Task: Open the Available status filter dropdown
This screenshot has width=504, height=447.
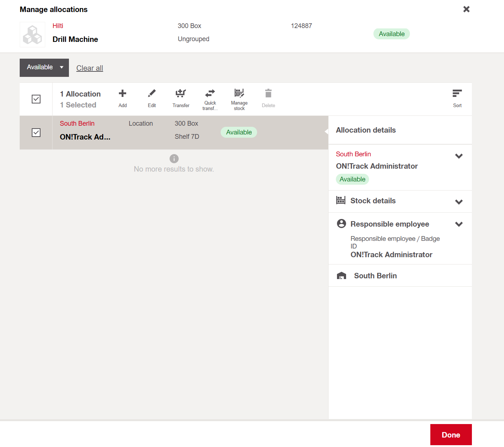Action: tap(44, 67)
